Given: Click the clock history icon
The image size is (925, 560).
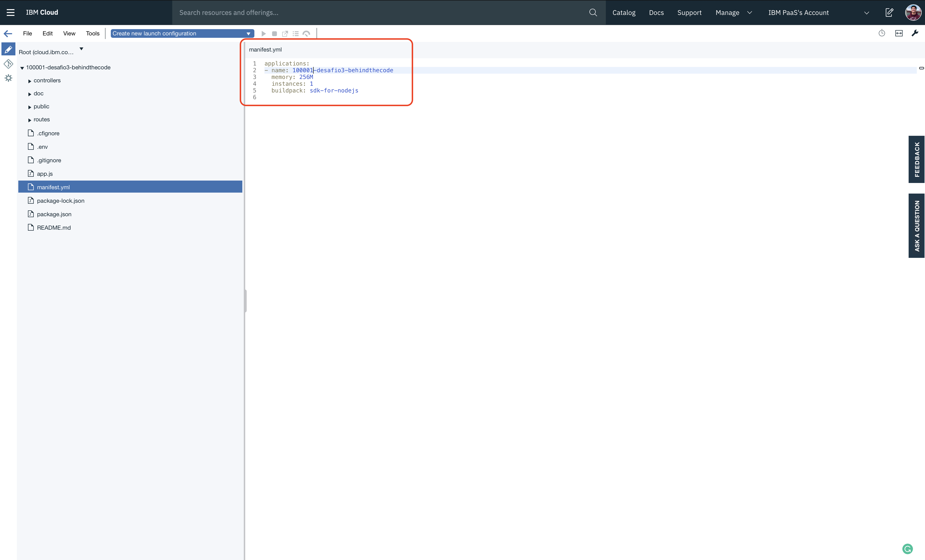Looking at the screenshot, I should [x=882, y=33].
